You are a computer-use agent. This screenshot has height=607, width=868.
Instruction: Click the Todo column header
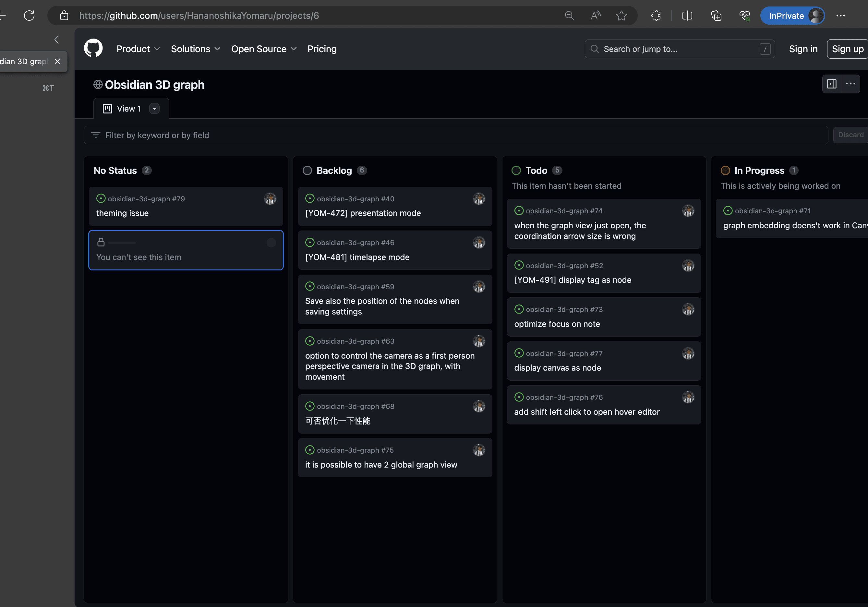pos(536,171)
